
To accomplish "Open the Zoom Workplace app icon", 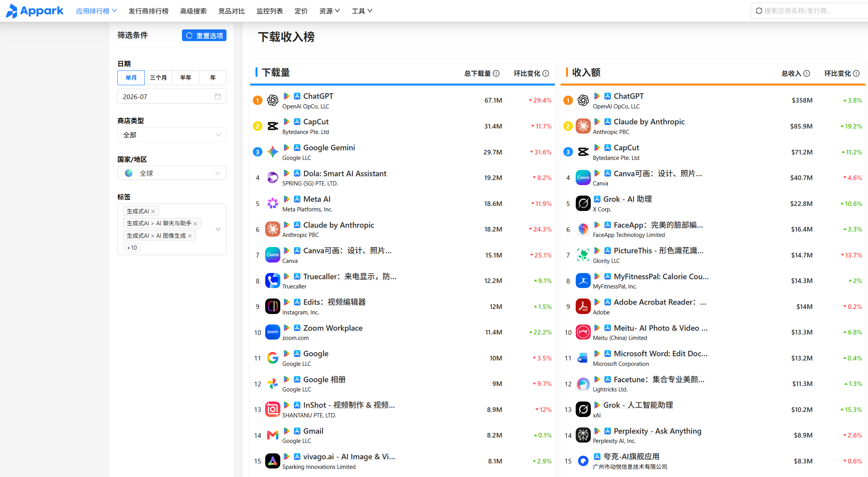I will [273, 332].
